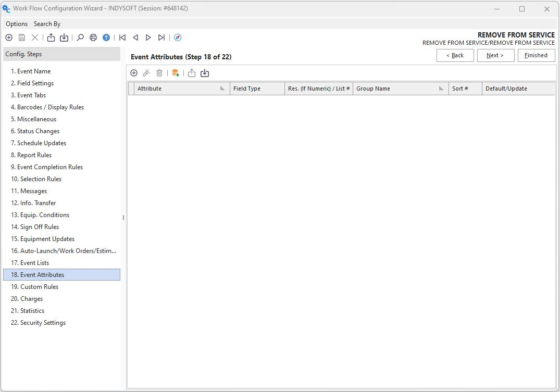Select step 19. Custom Rules
The width and height of the screenshot is (560, 392).
click(x=61, y=287)
